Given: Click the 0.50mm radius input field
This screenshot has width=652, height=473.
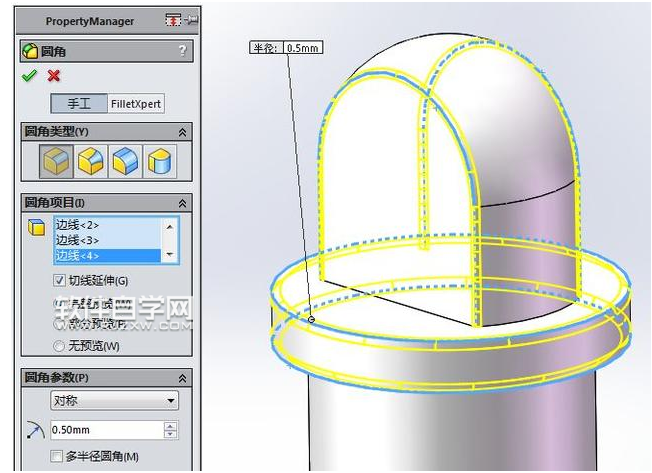Looking at the screenshot, I should pos(105,430).
